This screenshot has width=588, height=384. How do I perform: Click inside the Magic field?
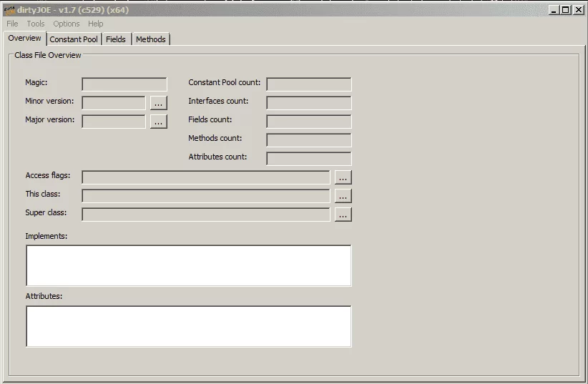pyautogui.click(x=124, y=84)
